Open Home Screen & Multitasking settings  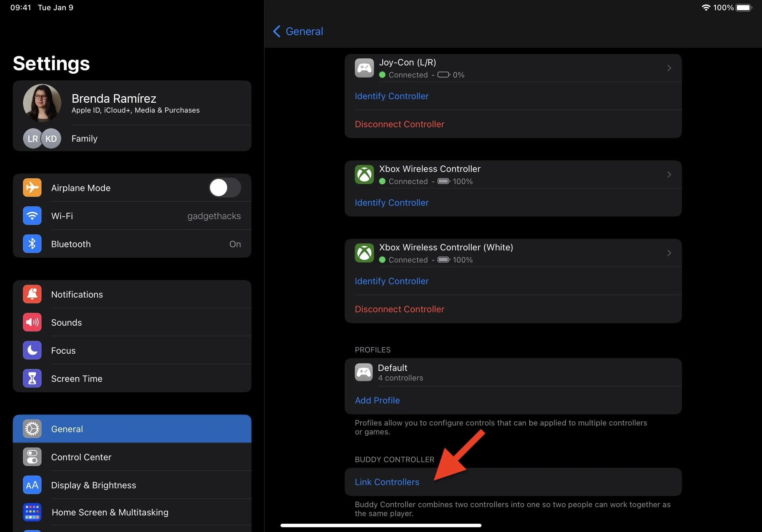pos(132,513)
